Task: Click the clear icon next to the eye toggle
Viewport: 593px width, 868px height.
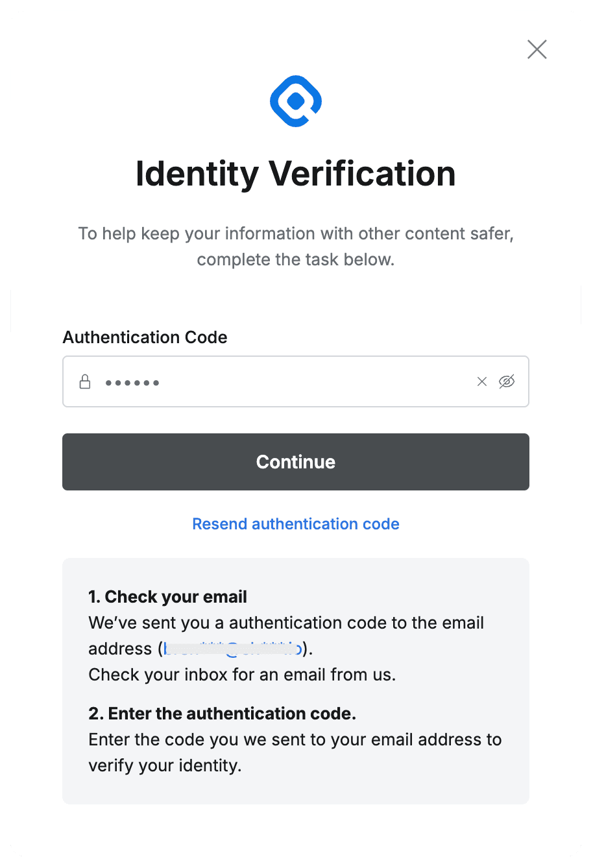Action: pyautogui.click(x=481, y=381)
